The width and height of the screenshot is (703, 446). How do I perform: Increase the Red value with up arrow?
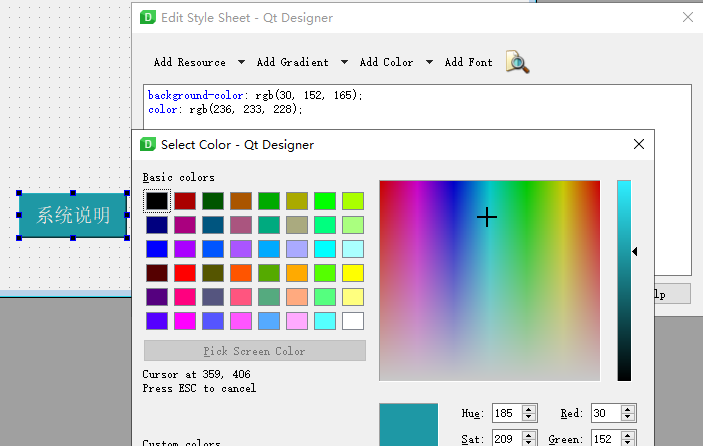tap(628, 409)
